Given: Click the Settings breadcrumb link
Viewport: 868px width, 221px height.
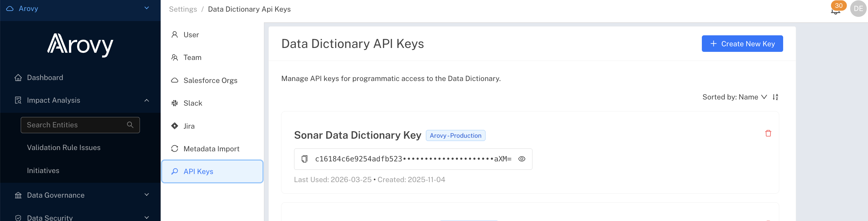Looking at the screenshot, I should point(183,9).
